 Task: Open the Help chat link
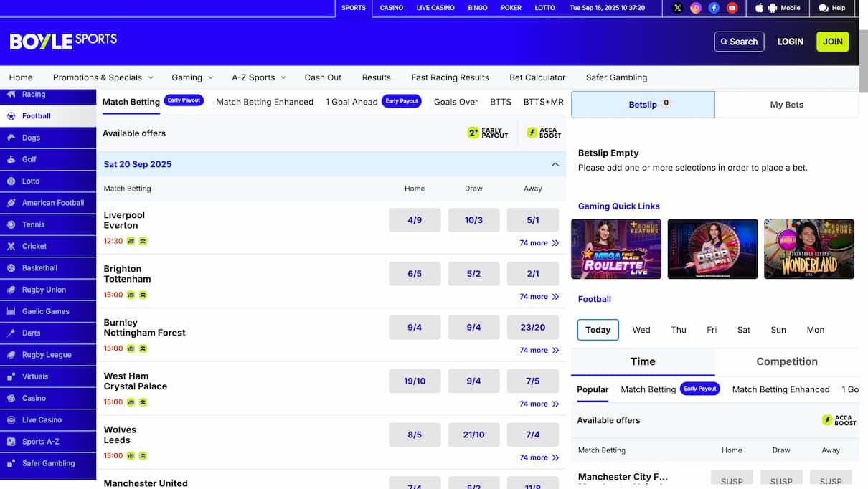[832, 8]
